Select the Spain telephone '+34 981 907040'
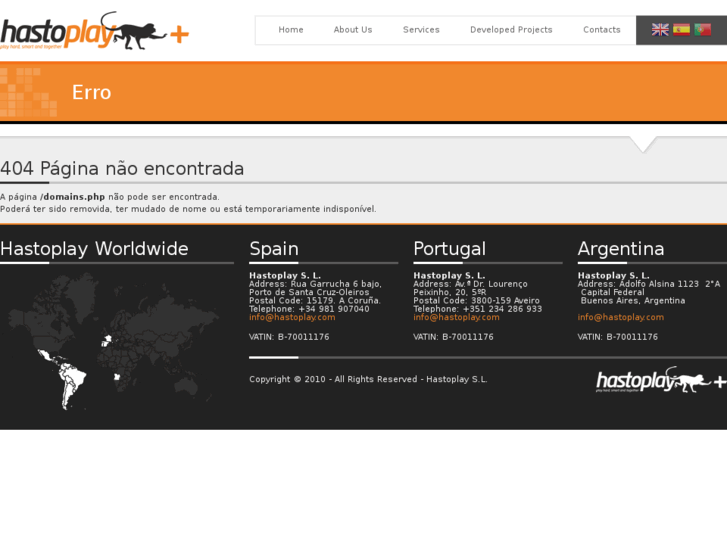The image size is (727, 545). coord(334,309)
